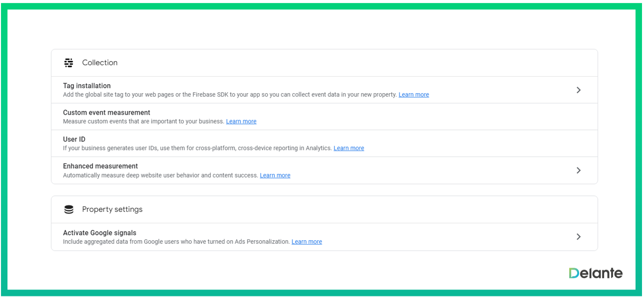Click the 'Include aggregated data from Google' description
The height and width of the screenshot is (297, 644).
pos(176,242)
